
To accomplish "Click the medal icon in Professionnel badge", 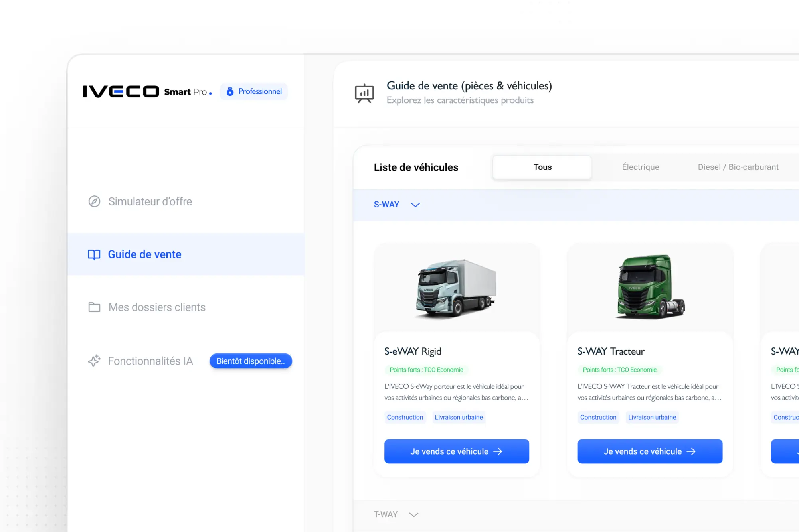I will click(x=230, y=91).
